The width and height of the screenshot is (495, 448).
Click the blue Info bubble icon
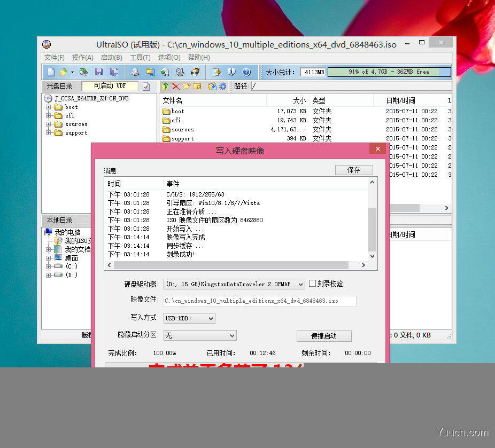click(x=231, y=72)
